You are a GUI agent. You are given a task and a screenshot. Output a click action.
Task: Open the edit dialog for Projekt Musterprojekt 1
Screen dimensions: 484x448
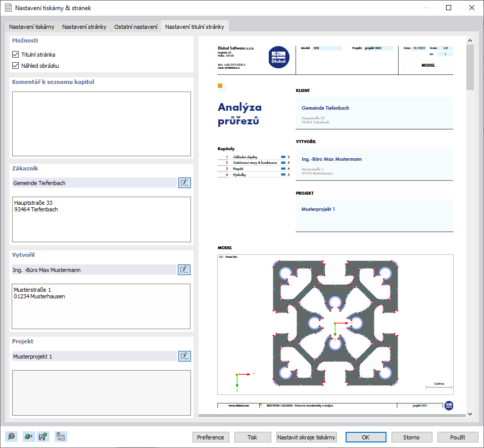point(184,356)
